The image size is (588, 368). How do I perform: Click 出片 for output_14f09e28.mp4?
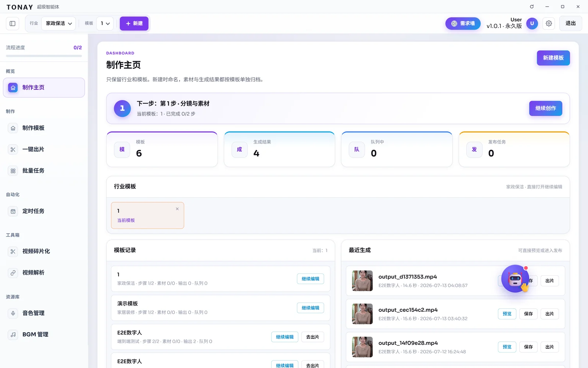tap(550, 347)
